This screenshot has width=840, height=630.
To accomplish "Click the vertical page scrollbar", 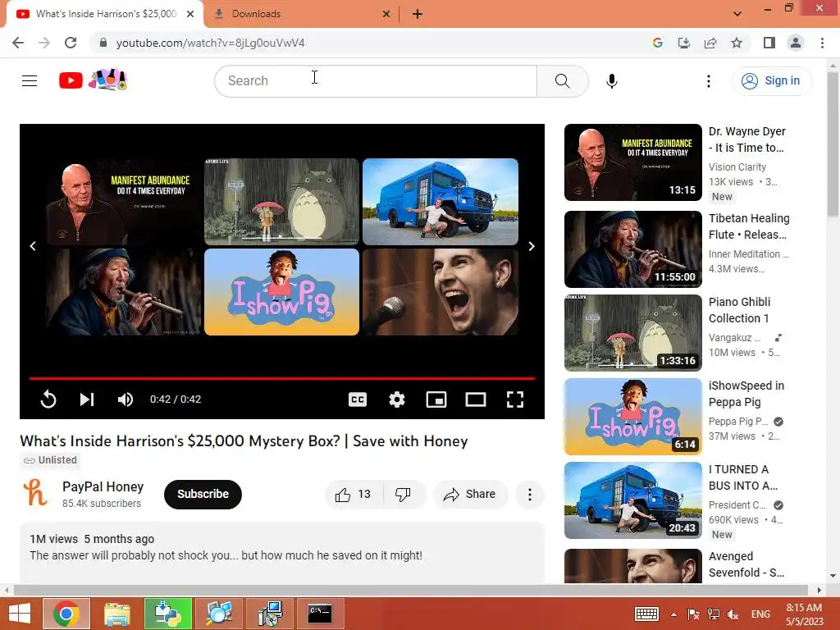I will 833,144.
